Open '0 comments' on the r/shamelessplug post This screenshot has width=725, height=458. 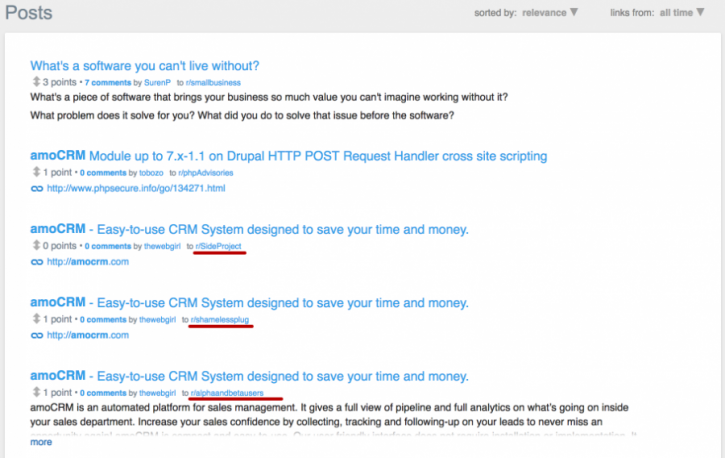(103, 320)
